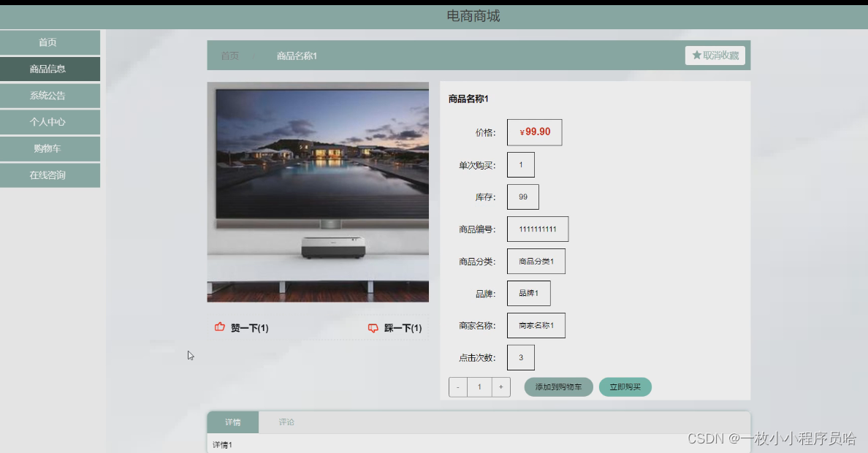Screen dimensions: 868x453
Task: Open 系统公告 sidebar item
Action: coord(50,95)
